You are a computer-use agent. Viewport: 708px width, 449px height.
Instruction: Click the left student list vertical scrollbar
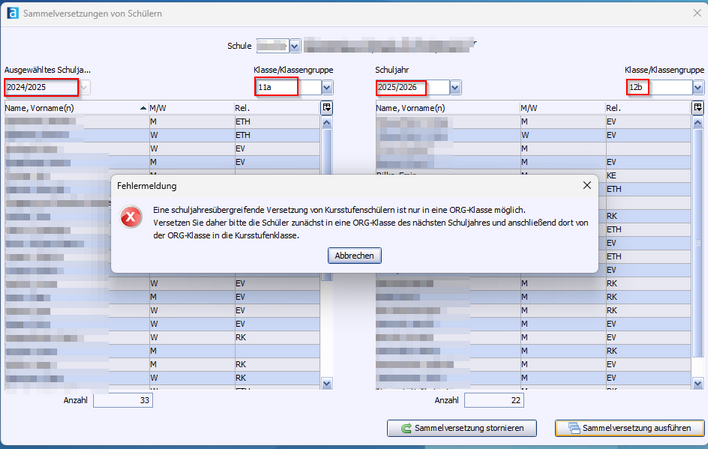(326, 250)
